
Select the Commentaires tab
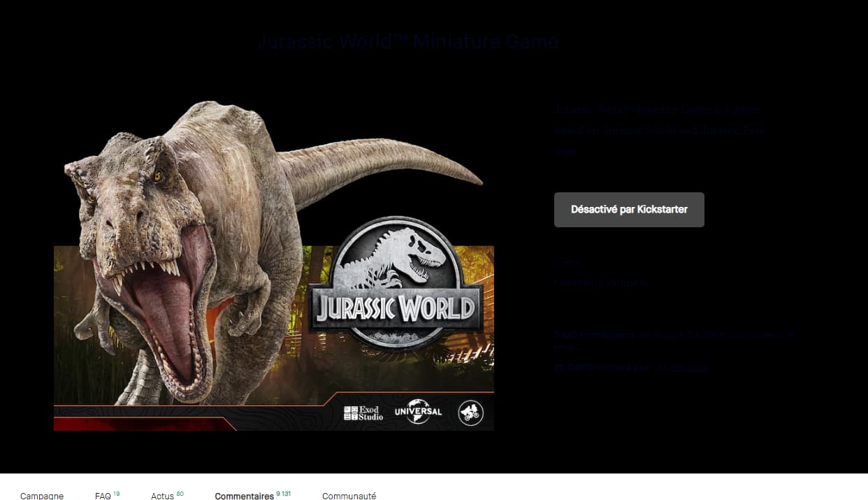pos(245,496)
